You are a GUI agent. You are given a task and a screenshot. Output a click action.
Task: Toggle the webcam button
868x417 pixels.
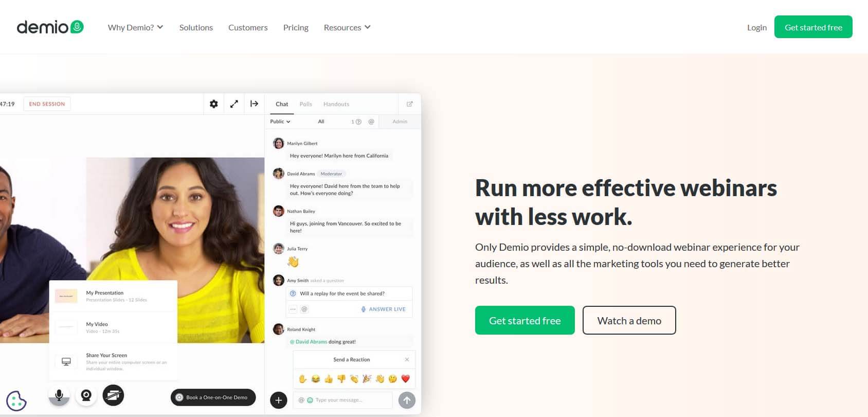86,395
